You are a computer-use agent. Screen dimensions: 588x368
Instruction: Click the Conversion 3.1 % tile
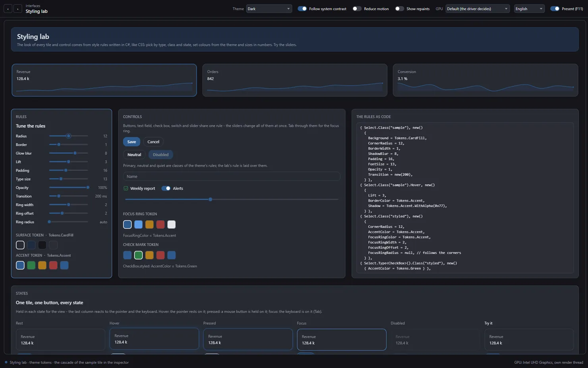pos(485,80)
